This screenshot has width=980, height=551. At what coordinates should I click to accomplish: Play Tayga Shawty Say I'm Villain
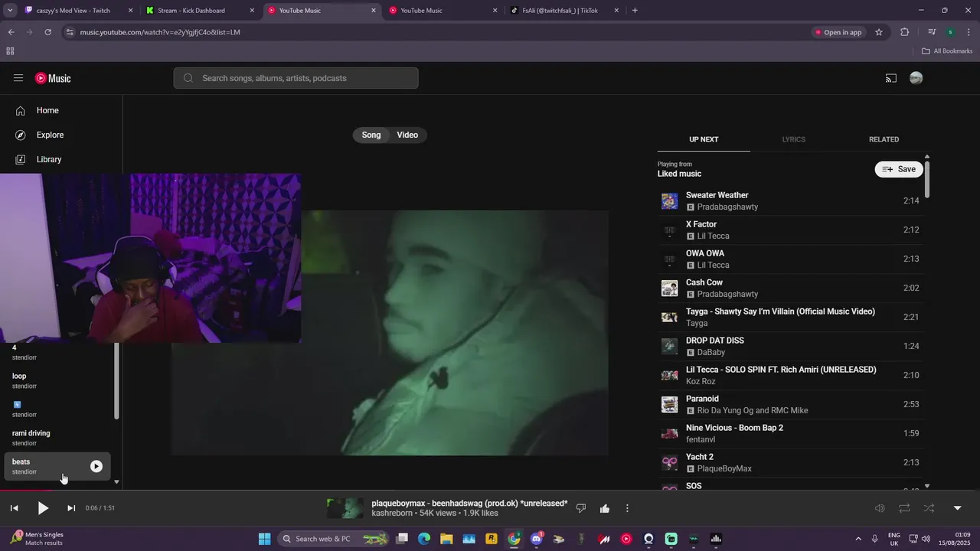click(x=791, y=318)
